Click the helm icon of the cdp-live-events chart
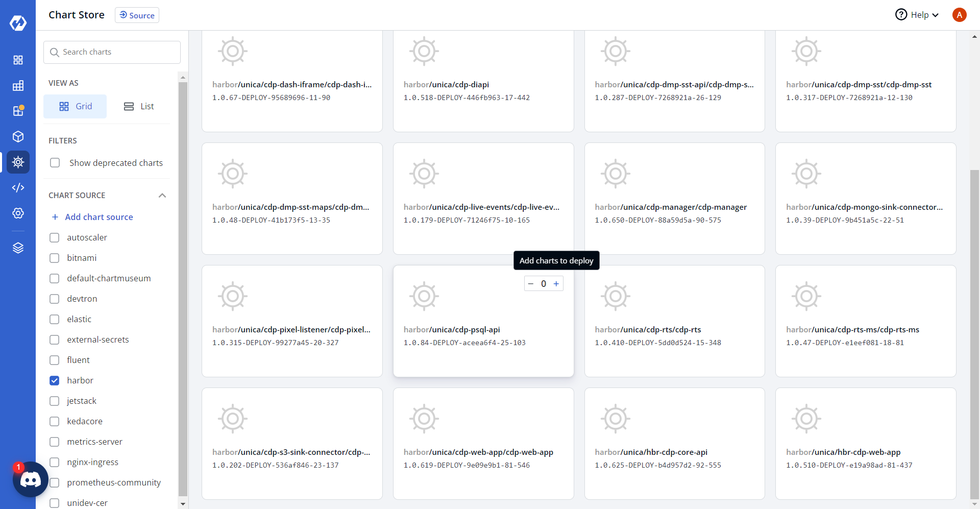The height and width of the screenshot is (509, 980). (424, 174)
